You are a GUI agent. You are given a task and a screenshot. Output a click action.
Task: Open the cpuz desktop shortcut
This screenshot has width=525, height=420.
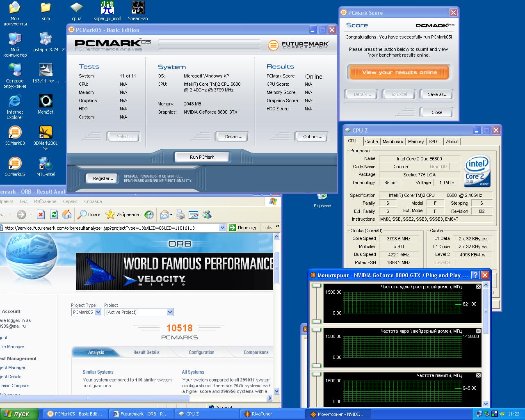pos(76,11)
